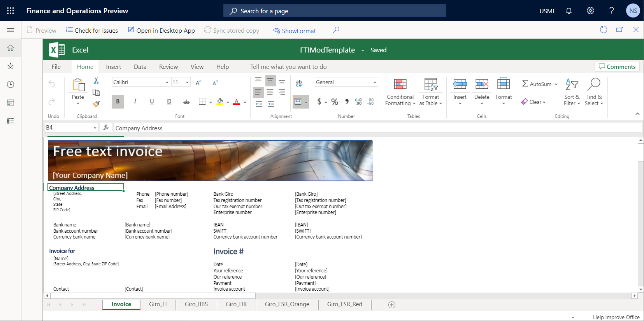Apply strikethrough formatting to the cell
644x321 pixels.
pyautogui.click(x=186, y=102)
